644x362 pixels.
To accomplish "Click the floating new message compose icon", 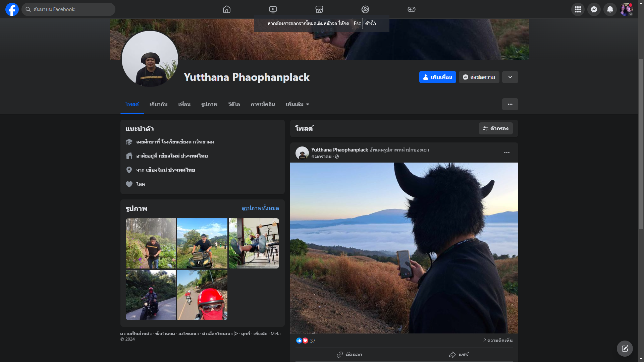I will (625, 349).
